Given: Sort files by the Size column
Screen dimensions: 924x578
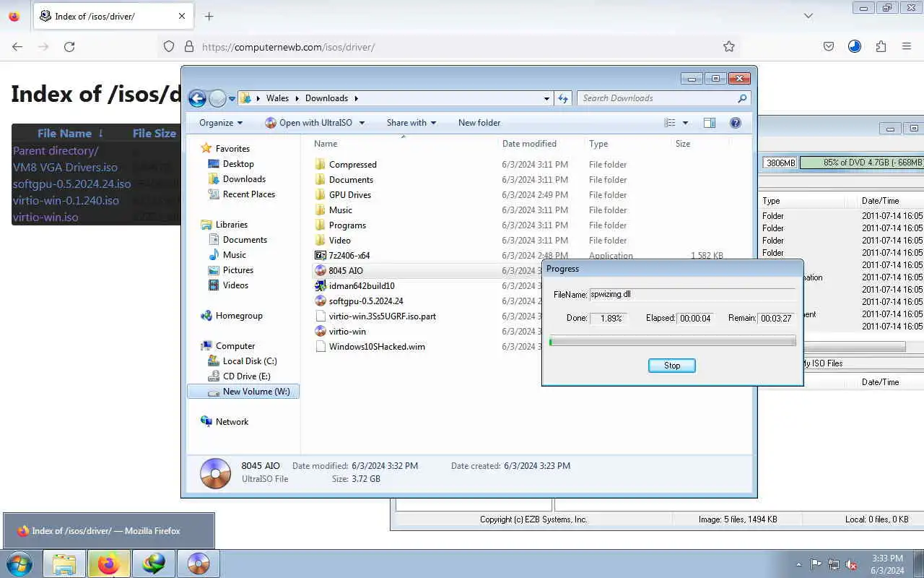Looking at the screenshot, I should [683, 144].
